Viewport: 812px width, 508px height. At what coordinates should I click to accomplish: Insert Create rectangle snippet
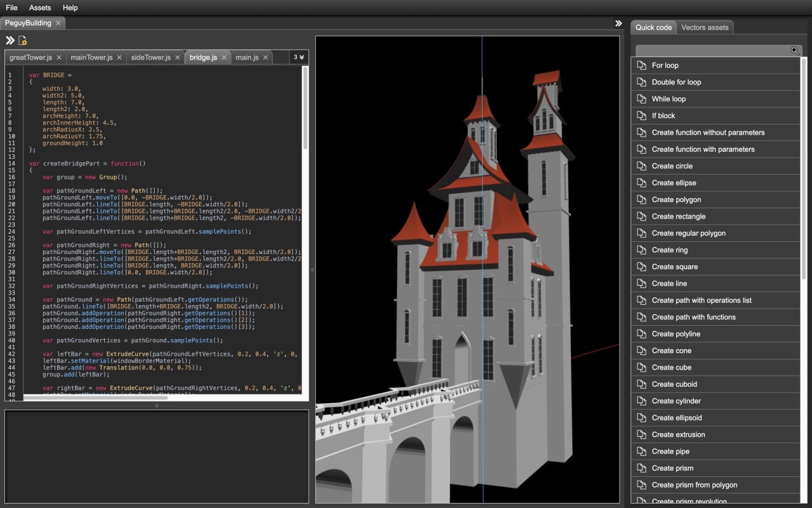click(x=716, y=217)
